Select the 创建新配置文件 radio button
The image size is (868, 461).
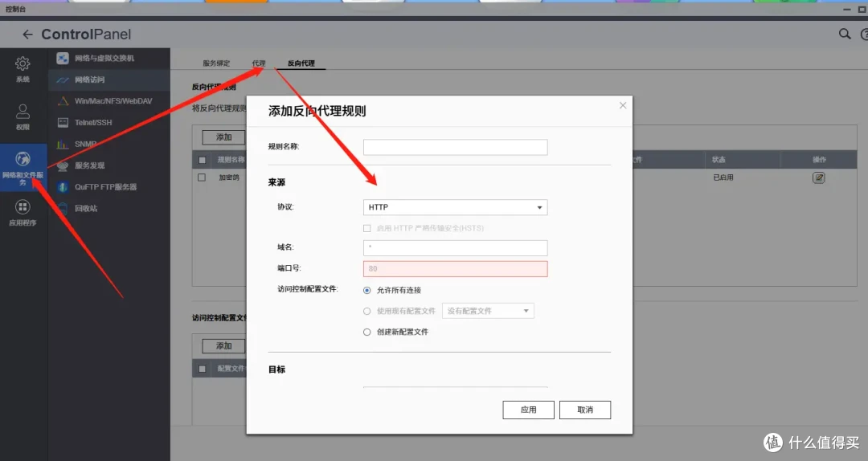pos(367,332)
